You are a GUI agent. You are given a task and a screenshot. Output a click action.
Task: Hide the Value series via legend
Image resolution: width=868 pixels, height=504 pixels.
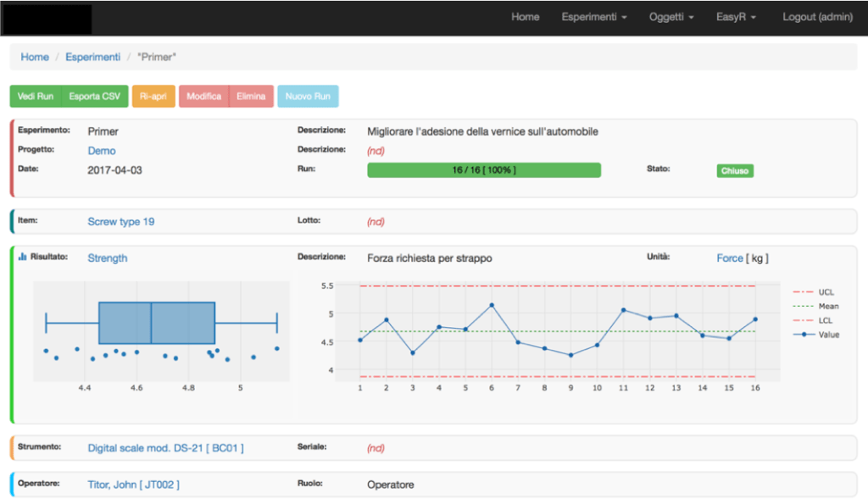pos(828,335)
